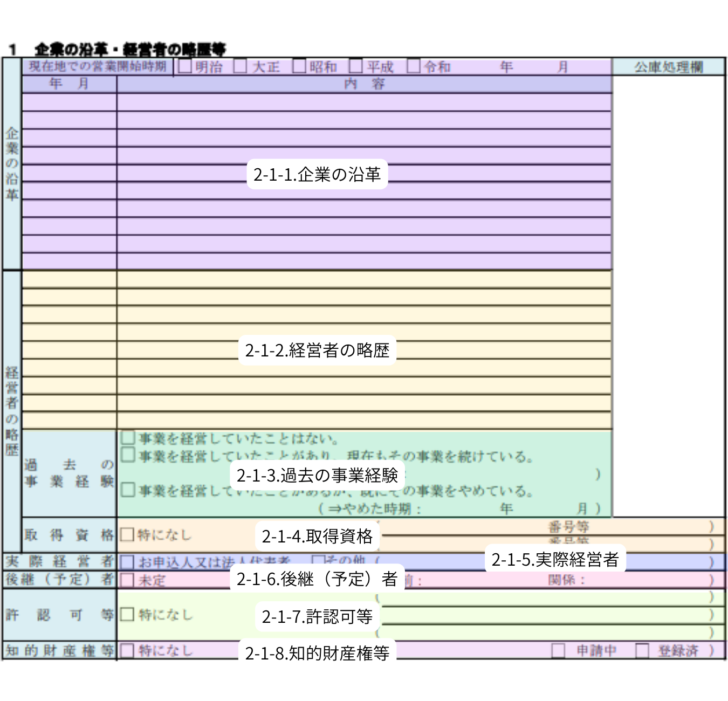Click the 2-1-7.許認可等 label
The image size is (728, 701).
tap(317, 616)
